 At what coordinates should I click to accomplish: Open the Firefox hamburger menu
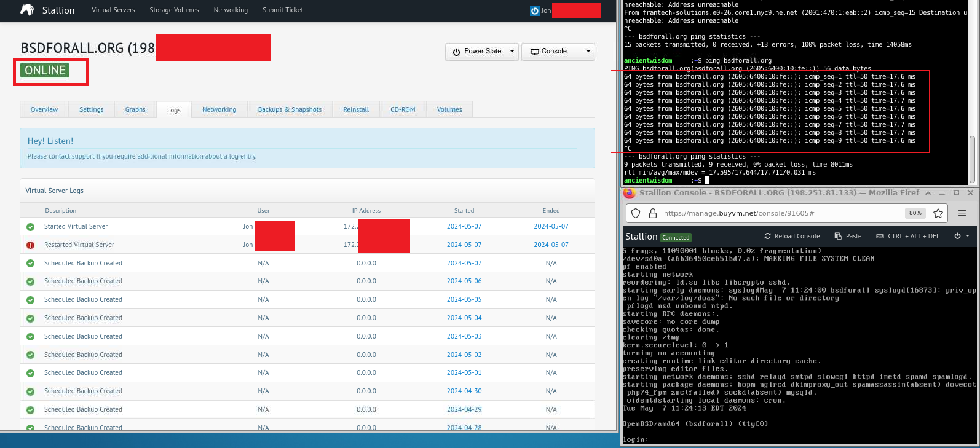point(962,213)
